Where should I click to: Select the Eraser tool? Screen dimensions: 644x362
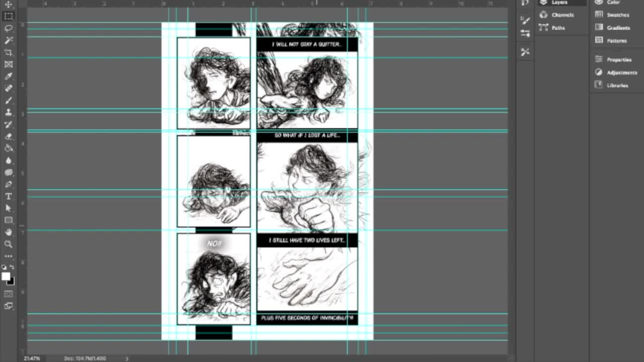(9, 136)
